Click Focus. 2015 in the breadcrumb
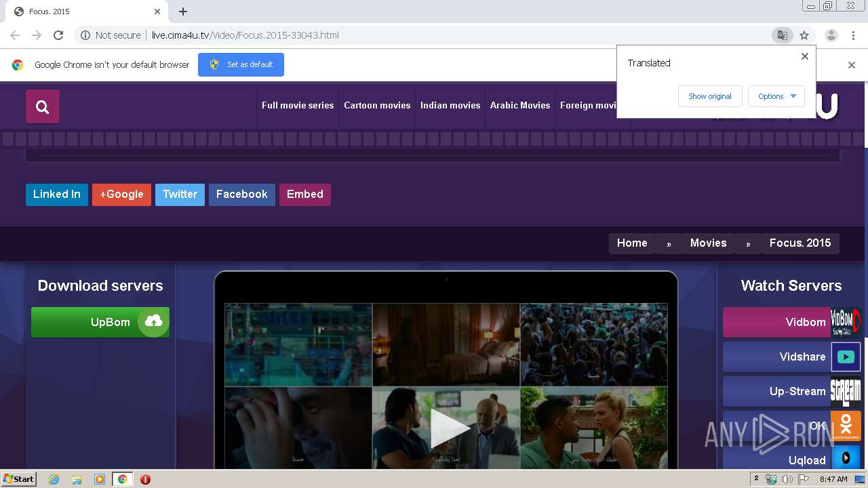The height and width of the screenshot is (488, 868). [x=800, y=243]
